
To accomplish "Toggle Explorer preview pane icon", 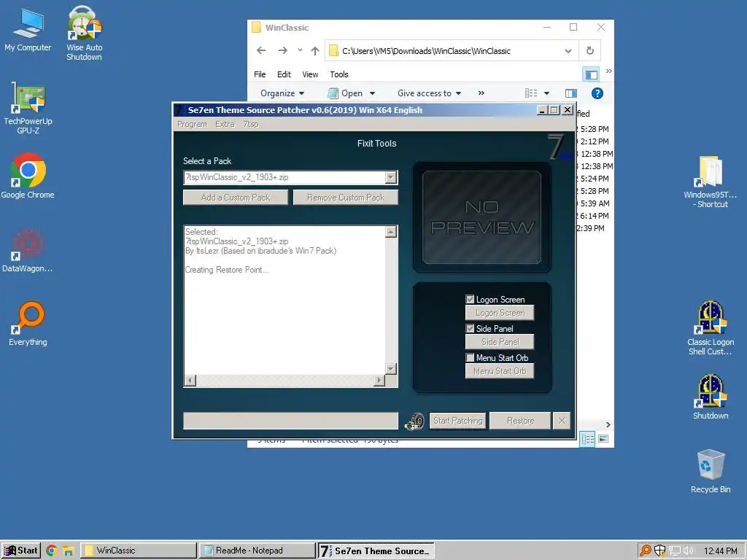I will (570, 93).
